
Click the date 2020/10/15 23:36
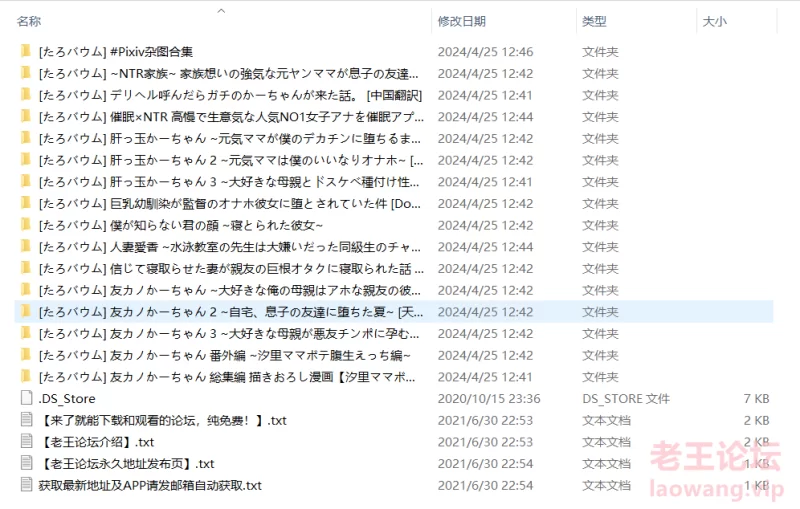[x=489, y=398]
